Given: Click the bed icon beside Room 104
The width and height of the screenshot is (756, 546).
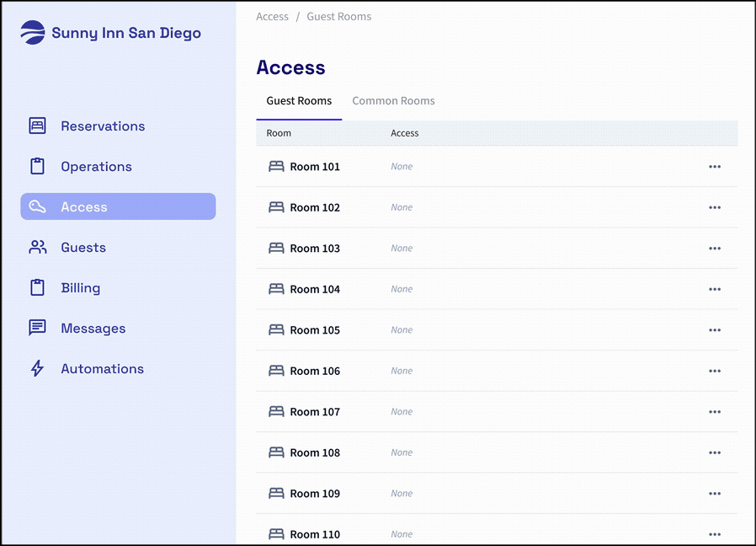Looking at the screenshot, I should tap(276, 289).
